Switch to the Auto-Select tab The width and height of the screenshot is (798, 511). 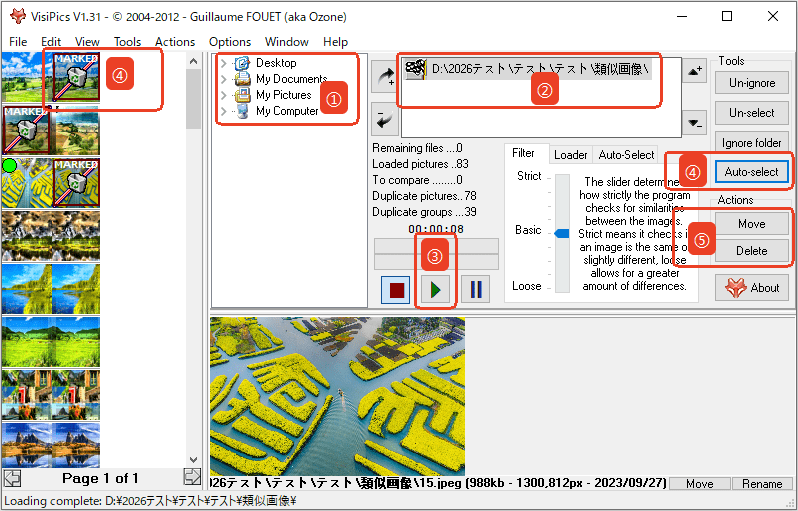pyautogui.click(x=626, y=155)
